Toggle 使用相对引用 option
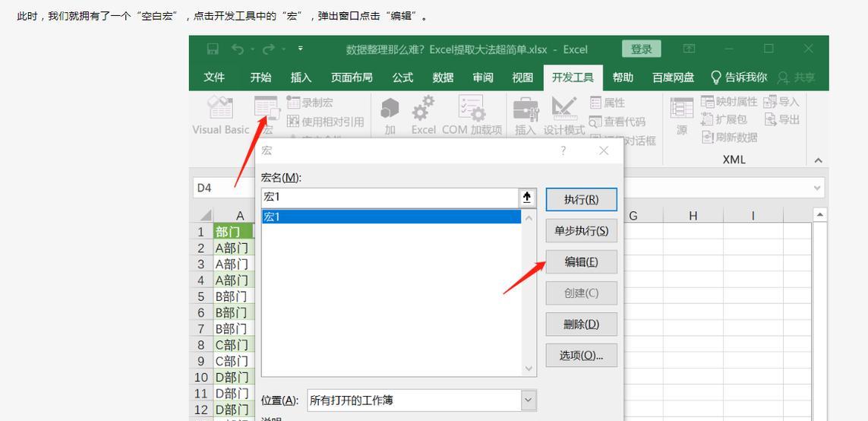 (325, 122)
